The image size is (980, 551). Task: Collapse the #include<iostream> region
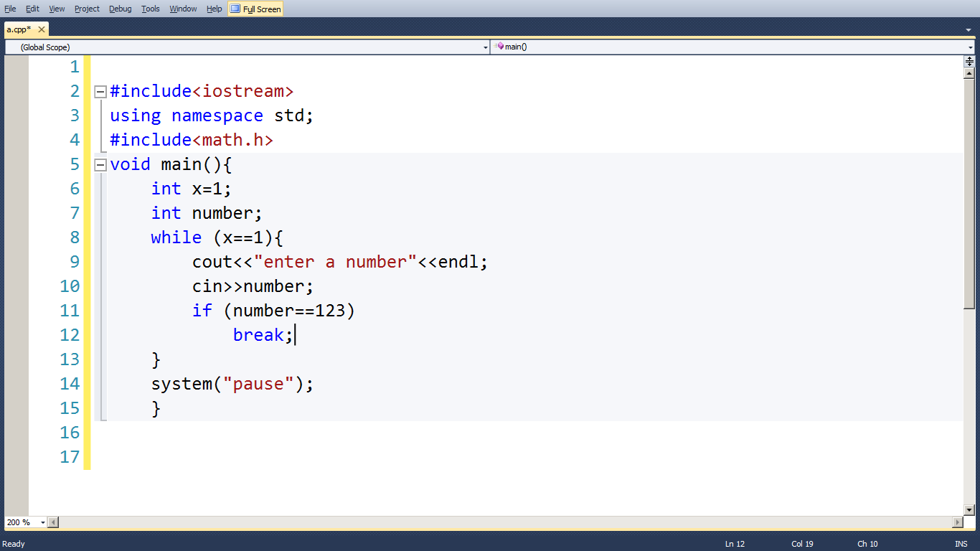[x=100, y=92]
